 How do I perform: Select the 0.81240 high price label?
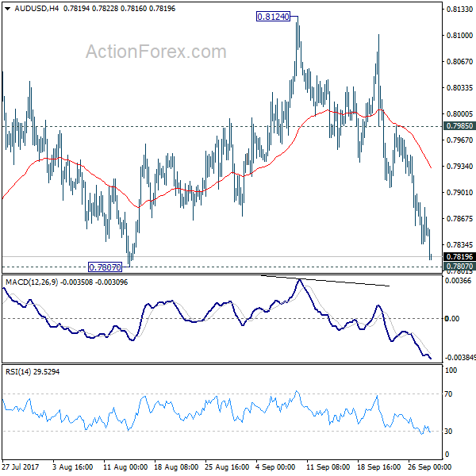(273, 17)
